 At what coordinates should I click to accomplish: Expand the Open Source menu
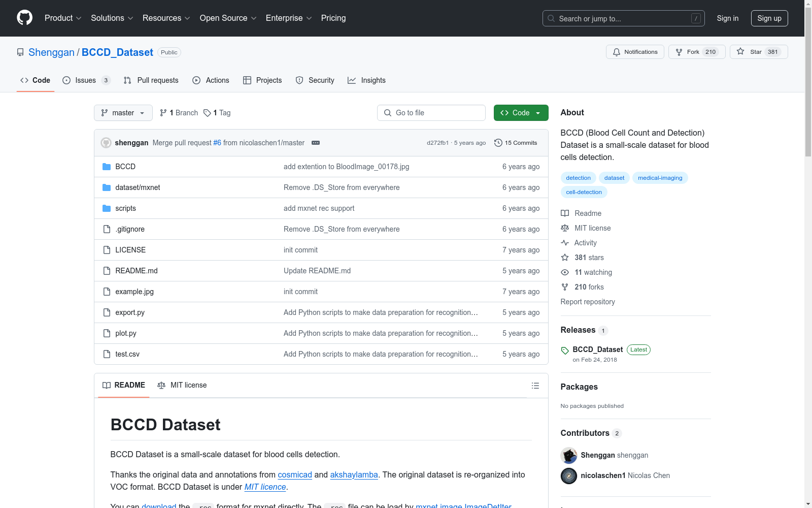click(x=228, y=18)
